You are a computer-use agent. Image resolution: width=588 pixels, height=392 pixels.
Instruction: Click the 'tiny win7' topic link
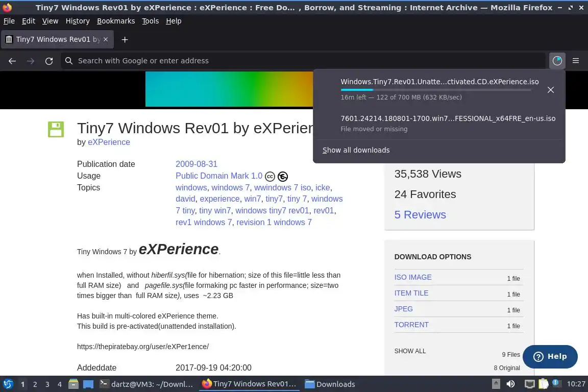[215, 210]
